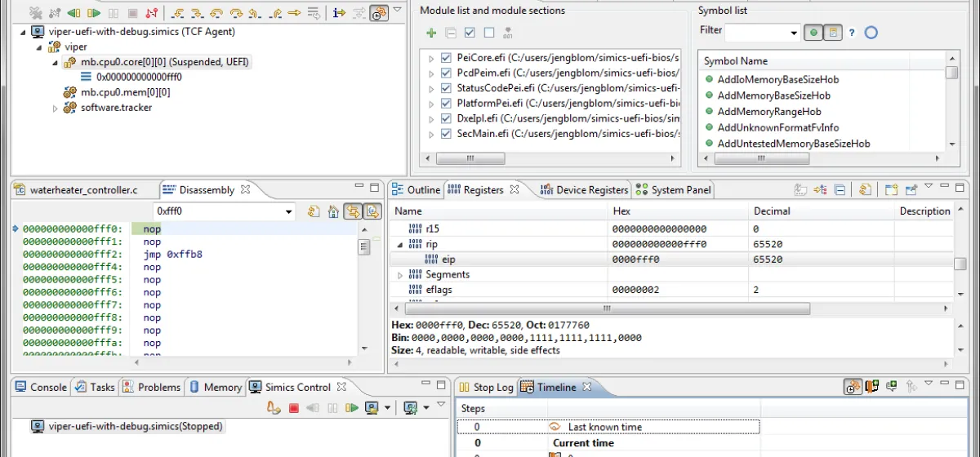980x457 pixels.
Task: Click the green reverse execution arrow
Action: 73,13
